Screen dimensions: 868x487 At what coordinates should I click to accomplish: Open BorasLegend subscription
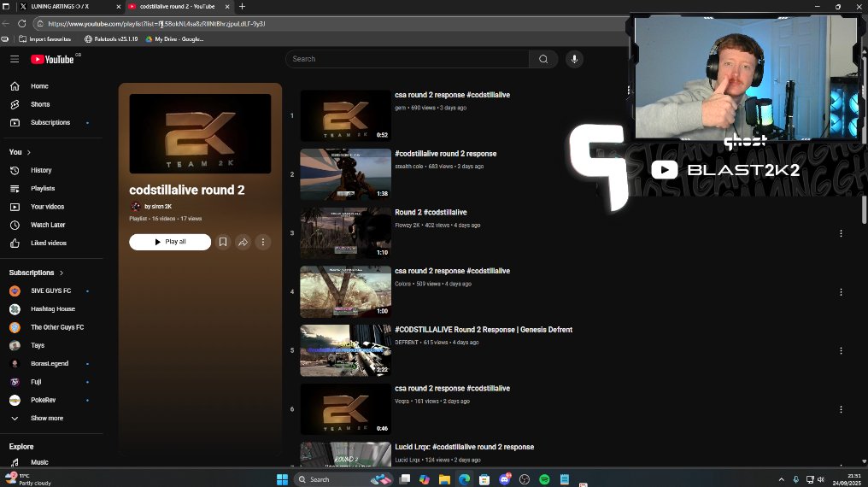(51, 364)
